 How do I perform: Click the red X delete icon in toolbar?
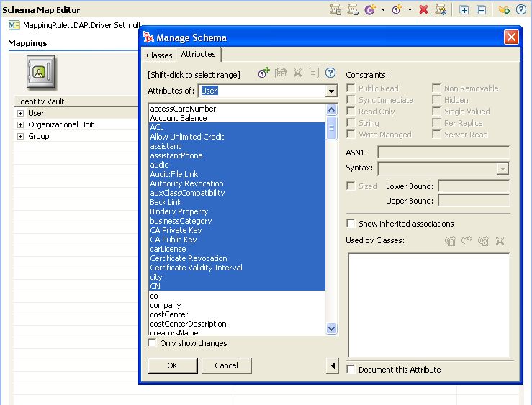(424, 9)
